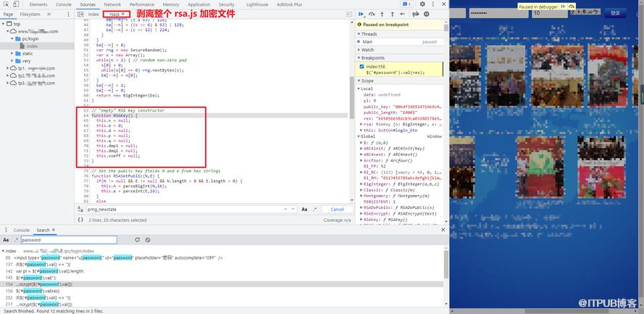
Task: Cancel the find in file bar
Action: tap(337, 209)
